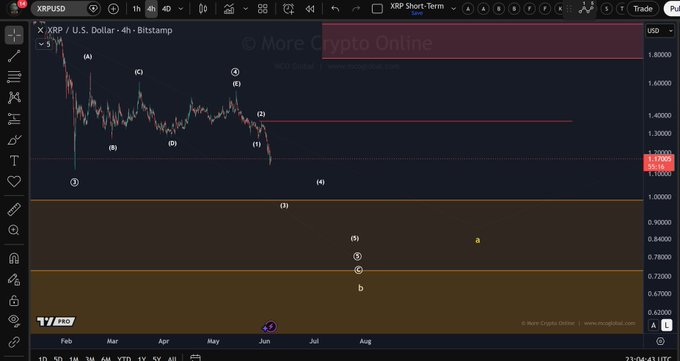Viewport: 680px width, 361px height.
Task: Open the USD currency dropdown
Action: pos(660,30)
